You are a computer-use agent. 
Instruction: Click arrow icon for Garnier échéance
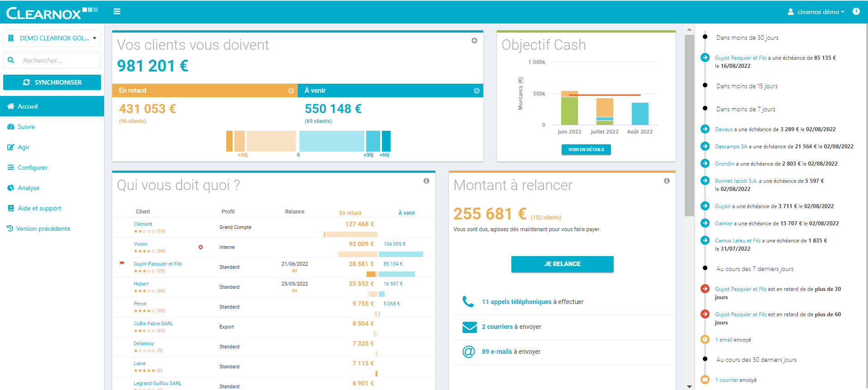(705, 223)
